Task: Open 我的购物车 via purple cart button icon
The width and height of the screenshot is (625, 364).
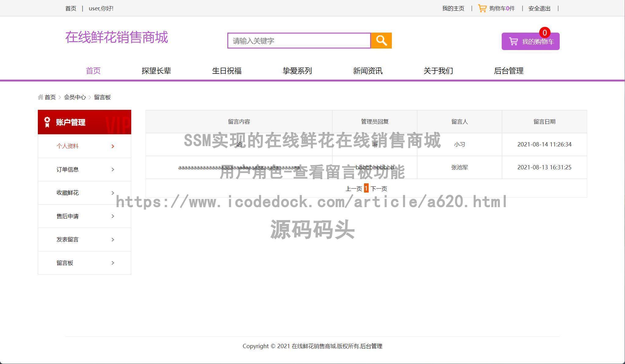Action: point(513,41)
